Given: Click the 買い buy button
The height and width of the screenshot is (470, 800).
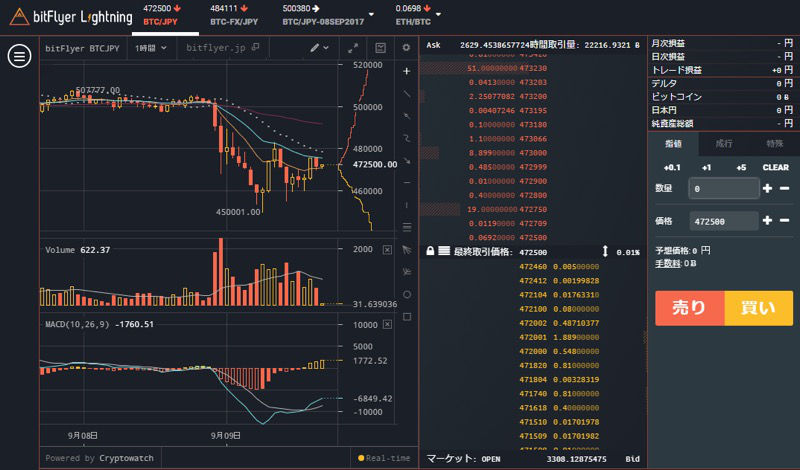Looking at the screenshot, I should click(759, 308).
